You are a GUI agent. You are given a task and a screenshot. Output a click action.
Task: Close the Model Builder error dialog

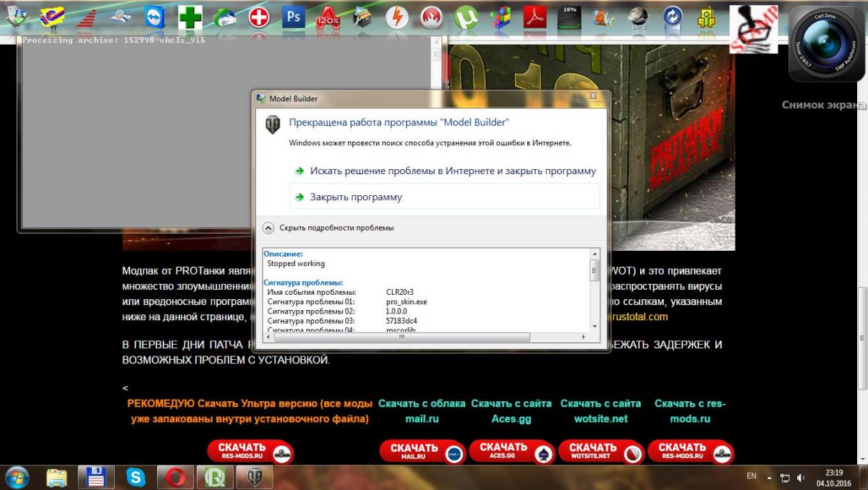click(x=593, y=97)
